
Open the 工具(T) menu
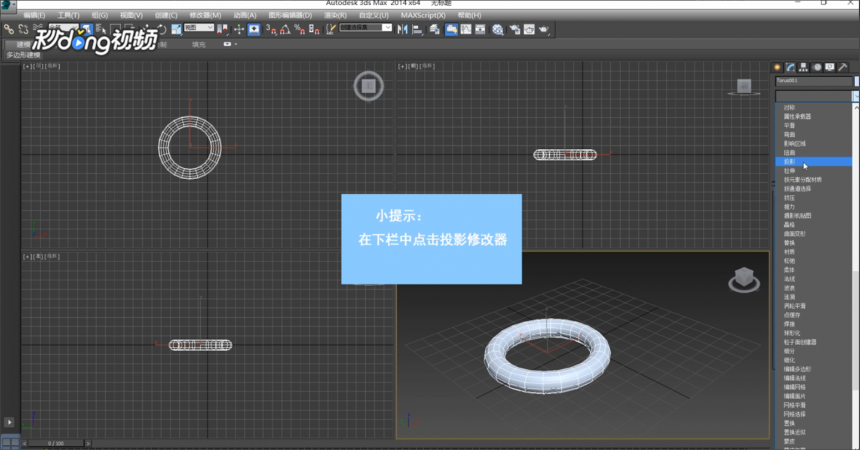pos(68,15)
